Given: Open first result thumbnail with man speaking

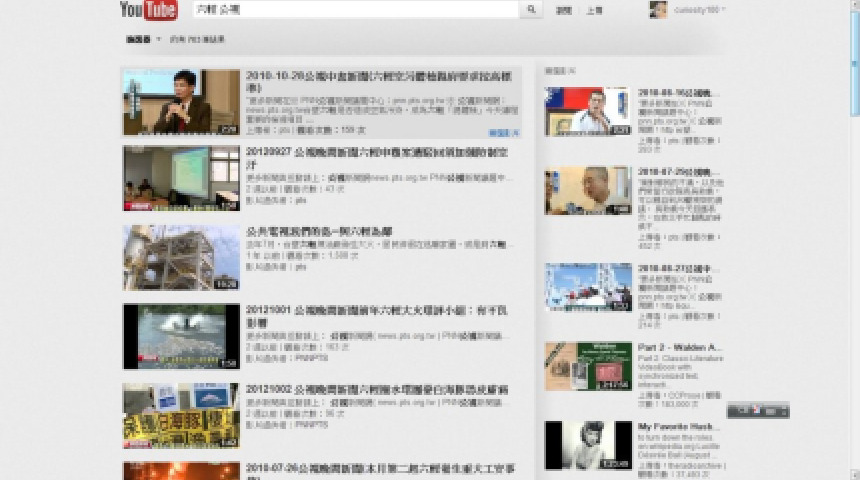Looking at the screenshot, I should (x=181, y=102).
